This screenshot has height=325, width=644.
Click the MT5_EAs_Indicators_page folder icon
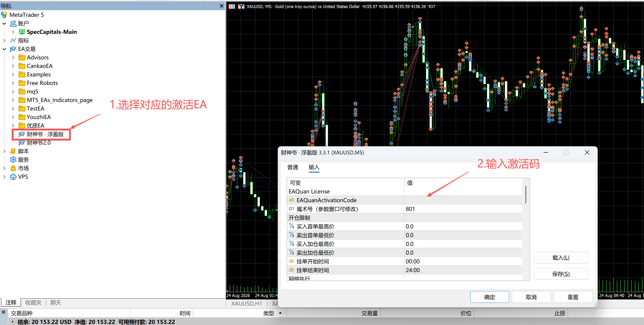pos(22,100)
